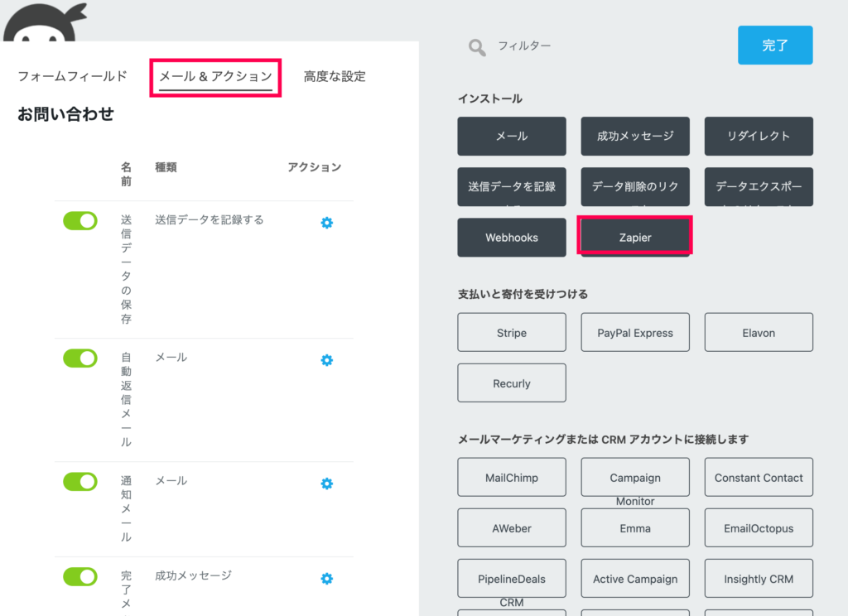The image size is (848, 616).
Task: Click the メール type in 通知メール row
Action: [x=171, y=480]
